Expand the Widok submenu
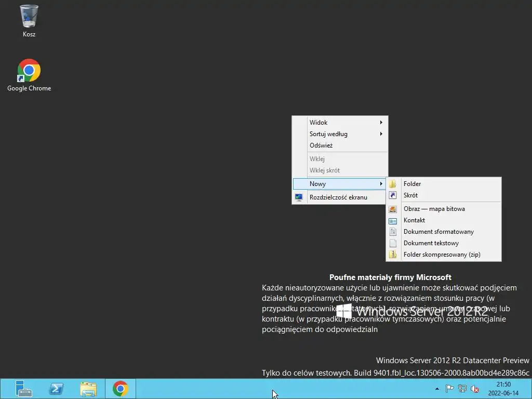The width and height of the screenshot is (532, 399). [x=340, y=123]
